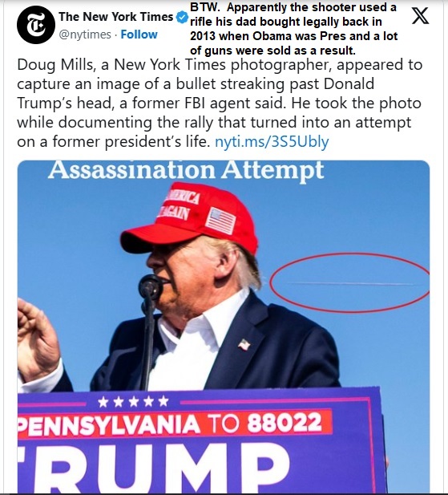The height and width of the screenshot is (495, 448).
Task: Click the flag patch on the hat
Action: (220, 221)
